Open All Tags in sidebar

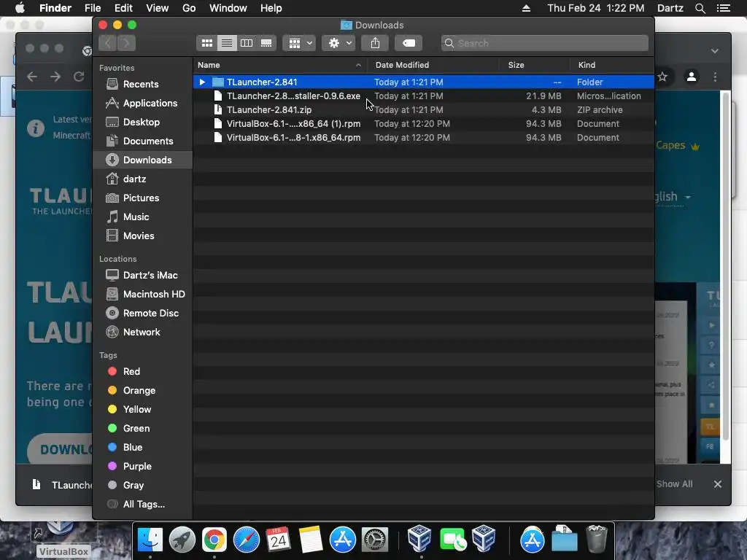click(x=142, y=505)
